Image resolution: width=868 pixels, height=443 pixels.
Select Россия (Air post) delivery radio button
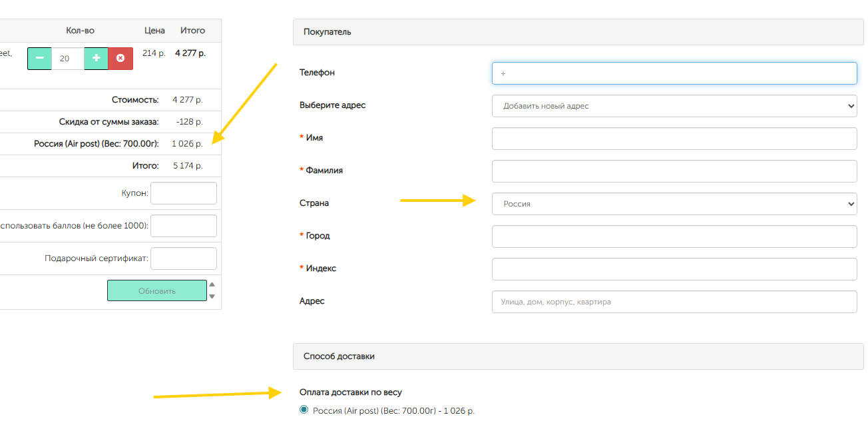point(304,410)
